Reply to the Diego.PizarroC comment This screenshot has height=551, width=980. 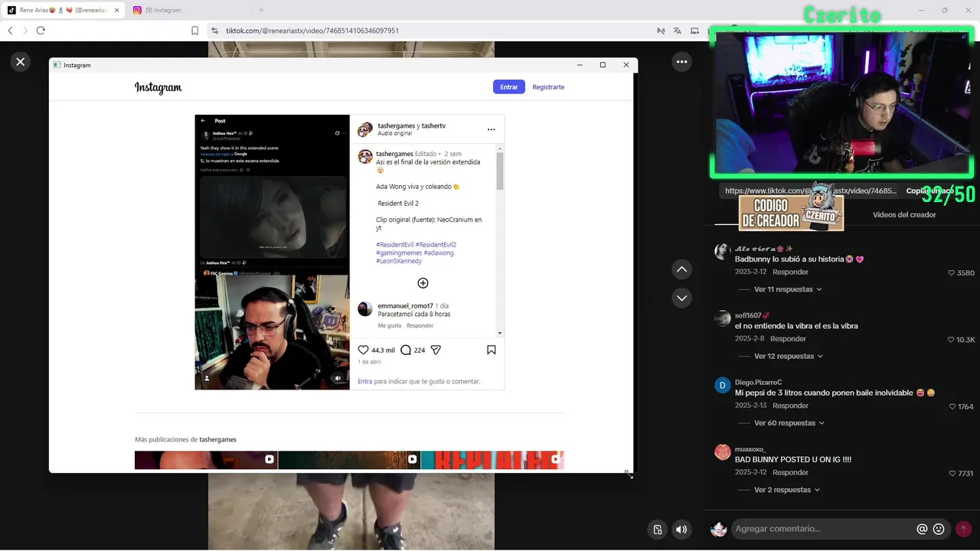coord(790,406)
